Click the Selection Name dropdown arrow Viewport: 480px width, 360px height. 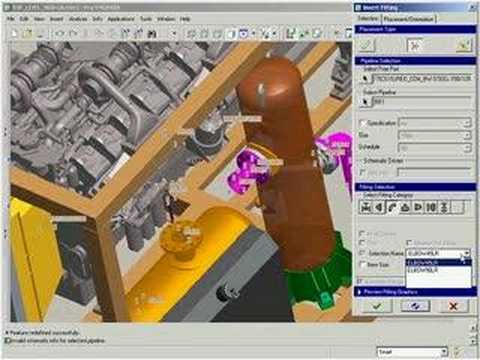pos(467,253)
